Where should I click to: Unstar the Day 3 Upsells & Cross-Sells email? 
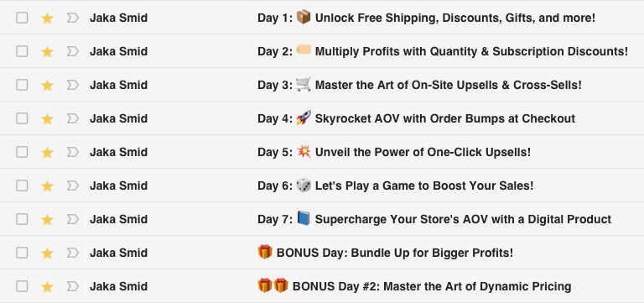pos(48,85)
